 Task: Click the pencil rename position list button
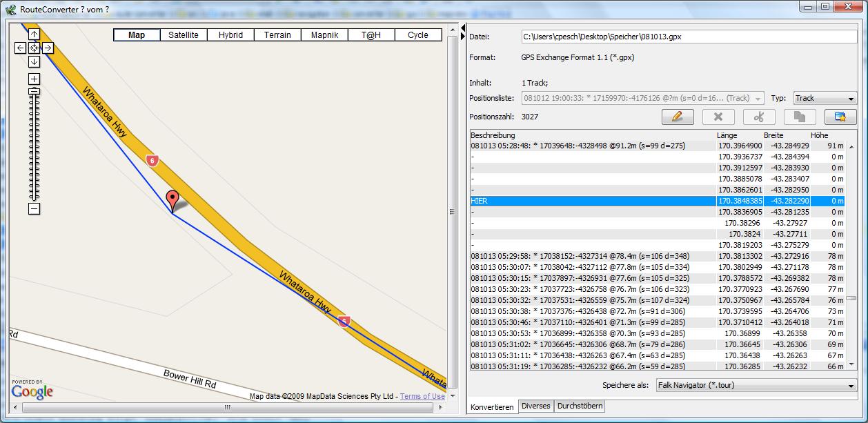point(678,117)
